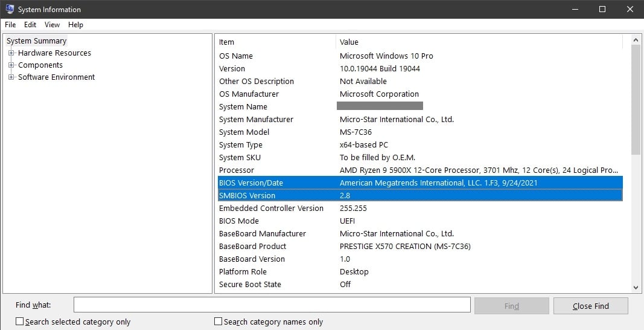This screenshot has width=644, height=330.
Task: Select the Hardware Resources label
Action: (55, 53)
